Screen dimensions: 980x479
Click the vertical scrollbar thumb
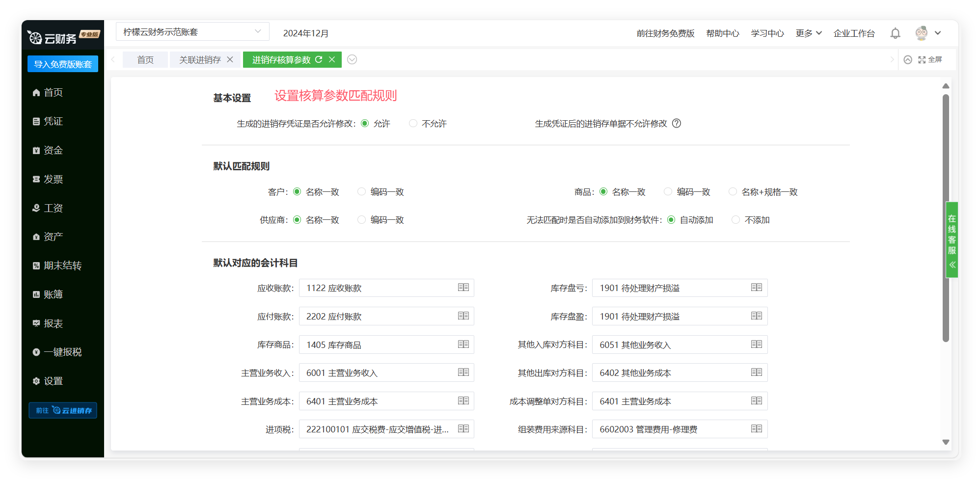(x=946, y=218)
